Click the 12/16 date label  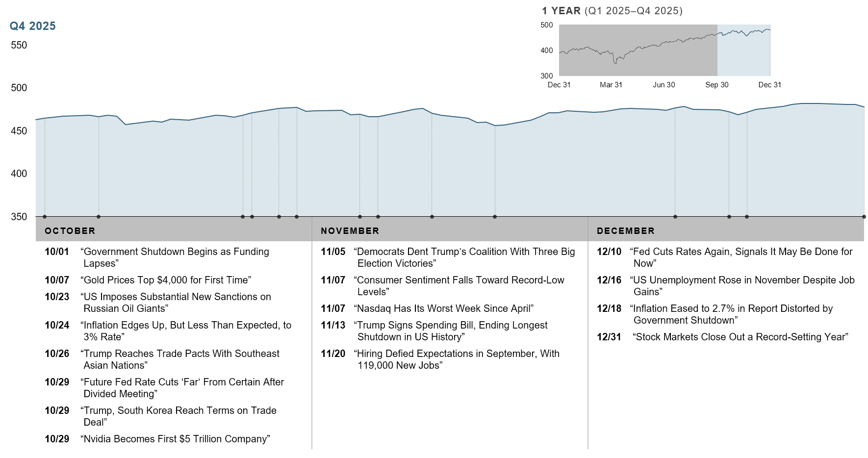coord(609,280)
